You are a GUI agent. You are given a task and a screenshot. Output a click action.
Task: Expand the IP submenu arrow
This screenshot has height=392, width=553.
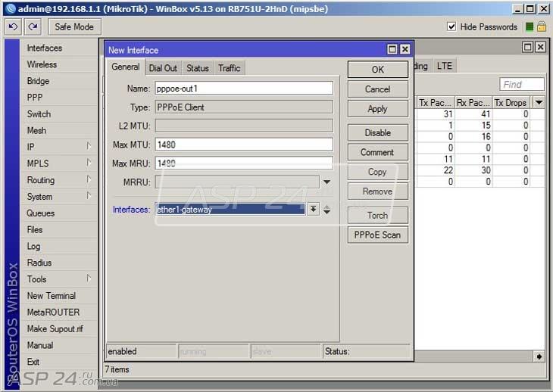tap(89, 146)
